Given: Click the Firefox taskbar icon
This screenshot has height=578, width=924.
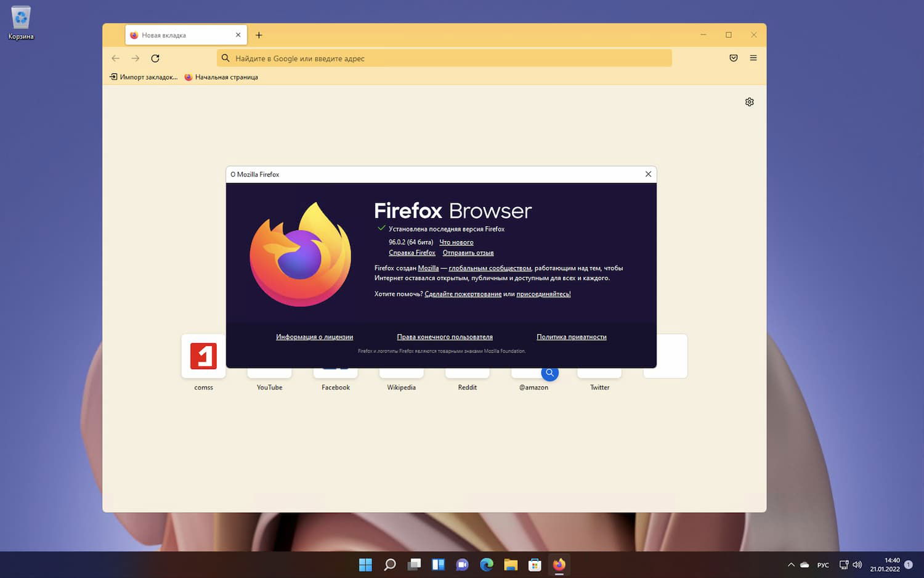Looking at the screenshot, I should coord(559,564).
